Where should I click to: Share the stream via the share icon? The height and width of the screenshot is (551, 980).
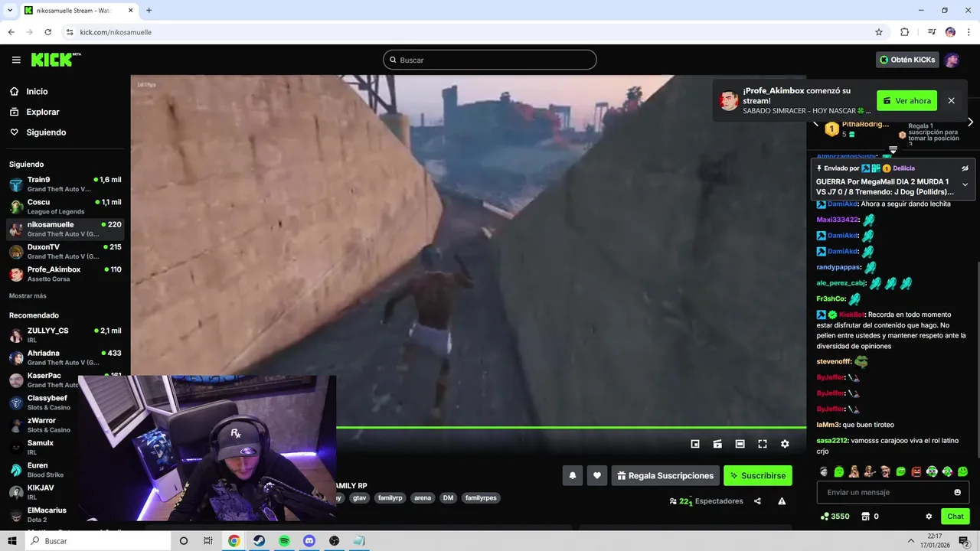coord(757,501)
